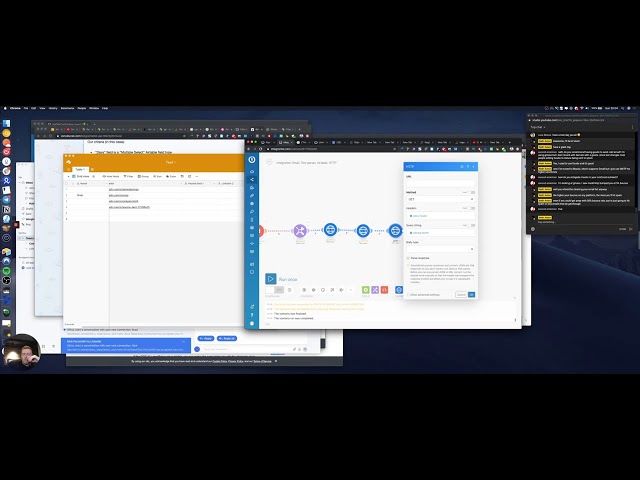Check the Parse response checkbox
The width and height of the screenshot is (640, 480).
tap(408, 258)
